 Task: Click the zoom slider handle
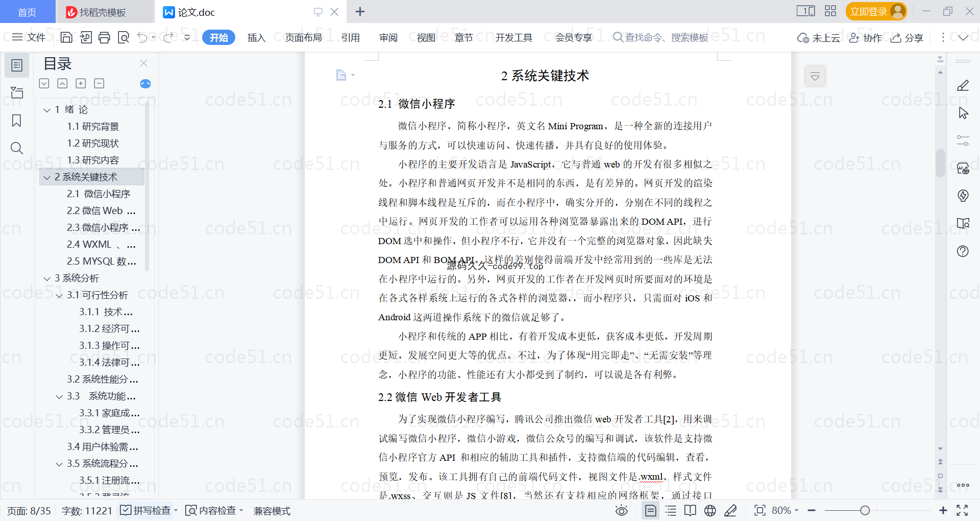point(865,510)
